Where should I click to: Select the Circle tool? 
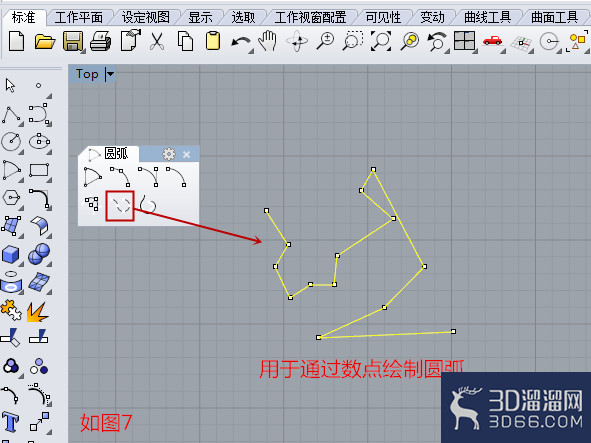pos(11,142)
